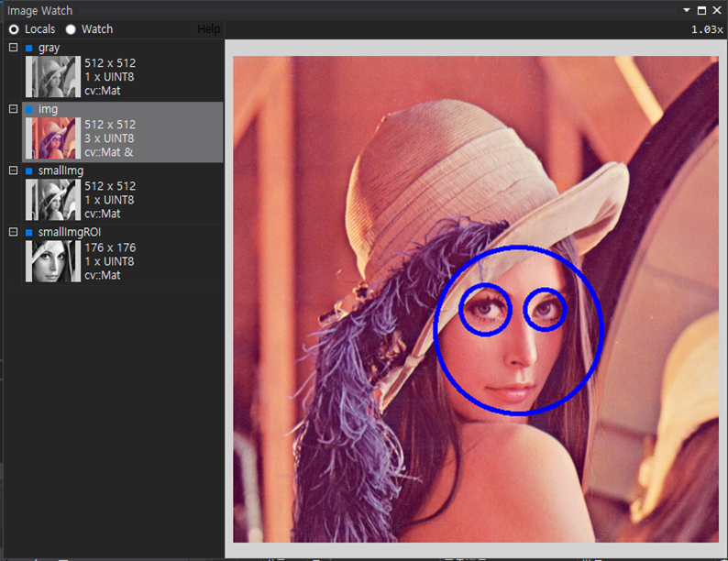Click the blue square icon beside gray
Image resolution: width=728 pixels, height=561 pixels.
pos(28,48)
